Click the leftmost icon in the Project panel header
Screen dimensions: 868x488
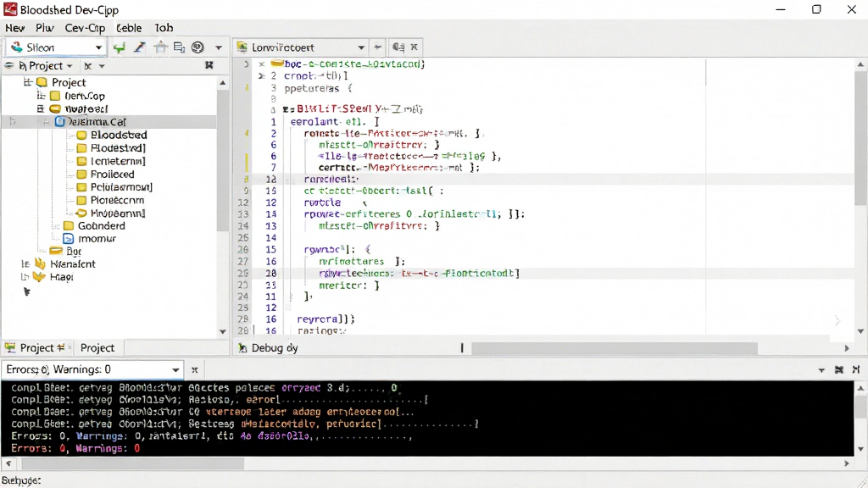[x=8, y=66]
